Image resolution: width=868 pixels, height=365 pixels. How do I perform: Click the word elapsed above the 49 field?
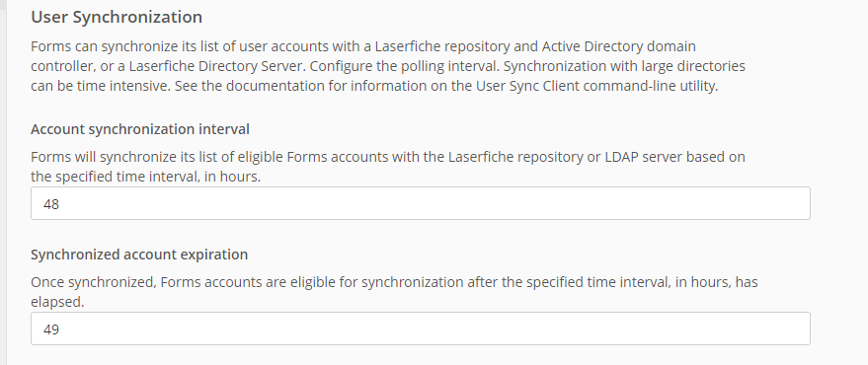click(x=57, y=303)
